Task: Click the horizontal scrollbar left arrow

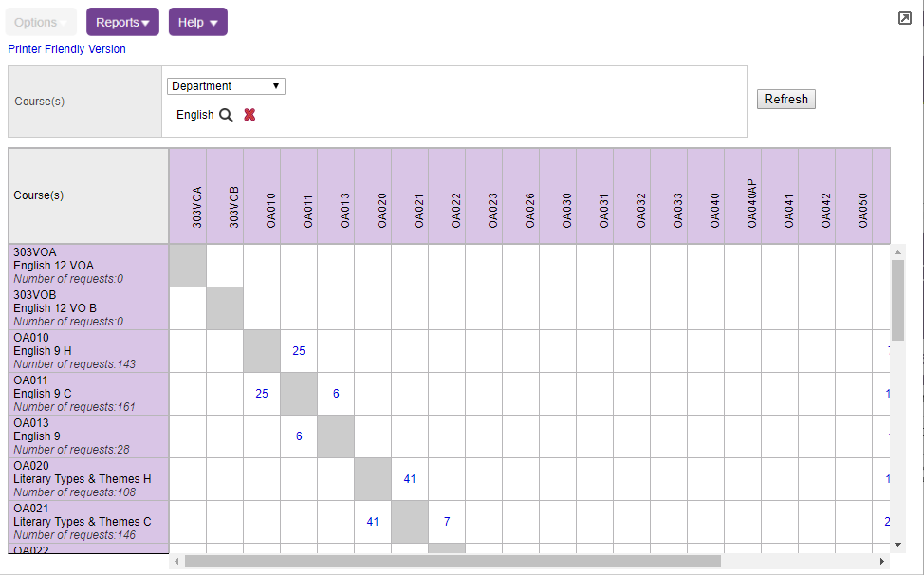Action: click(176, 562)
